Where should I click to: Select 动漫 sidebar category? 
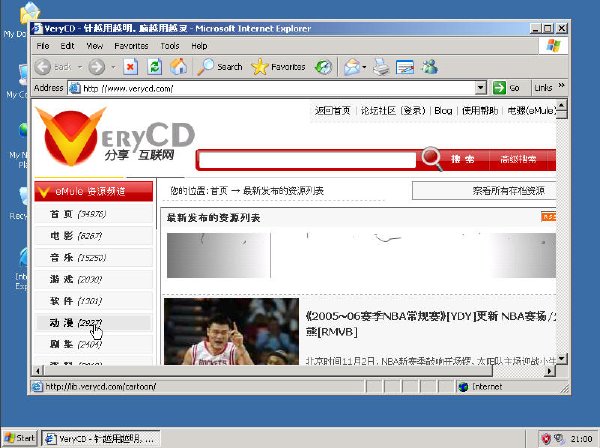(93, 323)
